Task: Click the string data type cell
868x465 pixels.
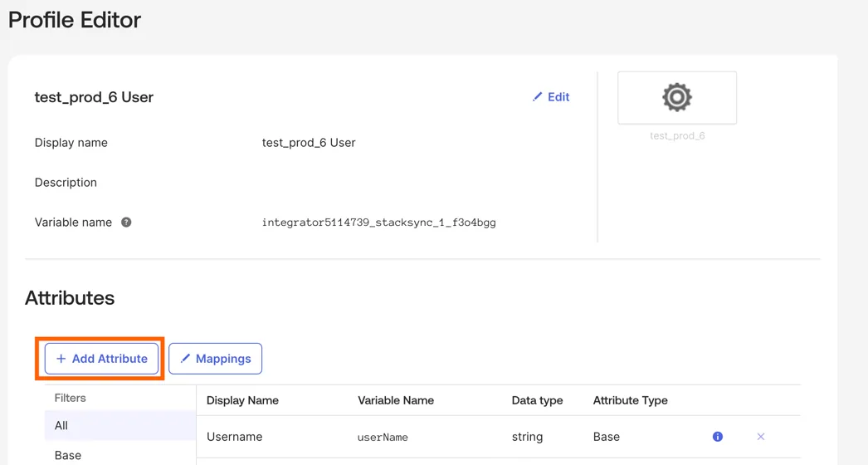Action: coord(527,437)
